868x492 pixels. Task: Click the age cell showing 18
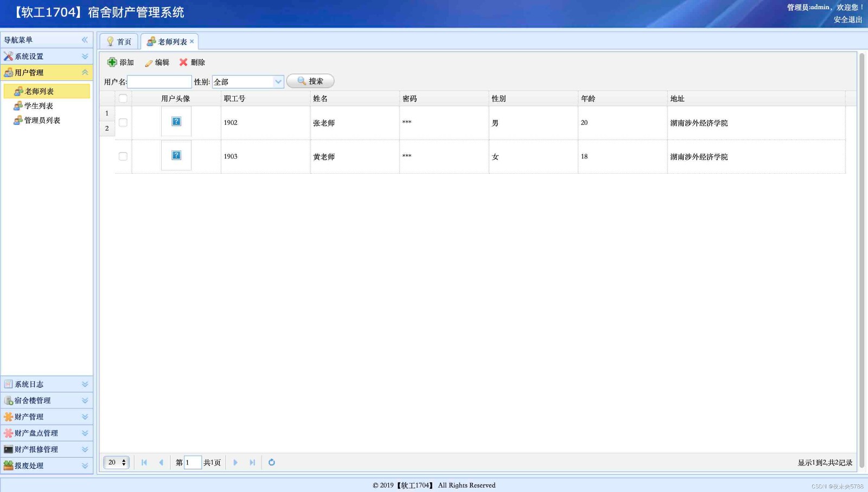click(x=622, y=156)
